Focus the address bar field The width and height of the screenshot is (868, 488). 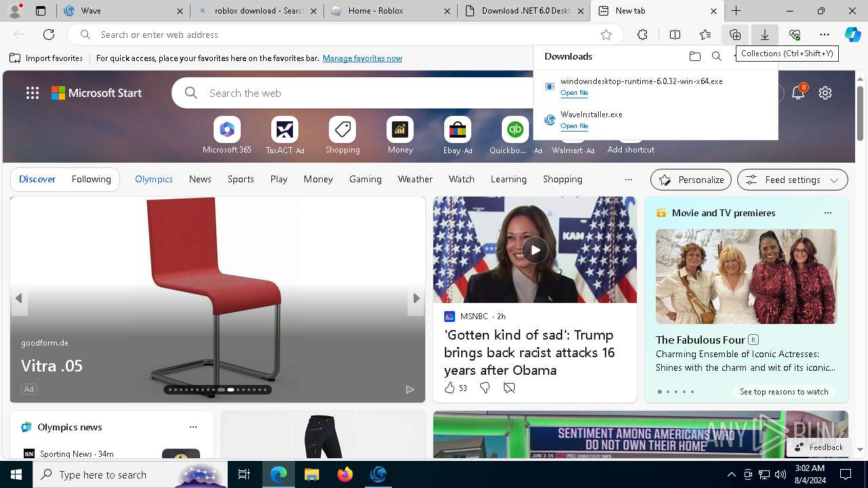pyautogui.click(x=346, y=35)
